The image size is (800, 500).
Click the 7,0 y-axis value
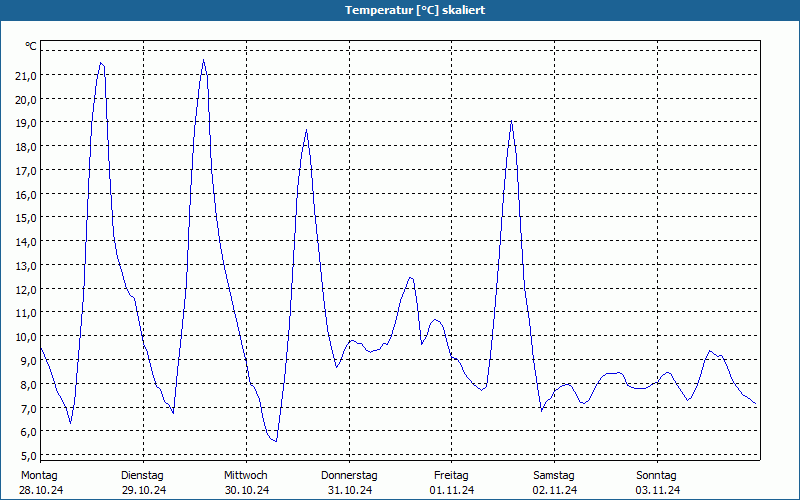click(29, 409)
